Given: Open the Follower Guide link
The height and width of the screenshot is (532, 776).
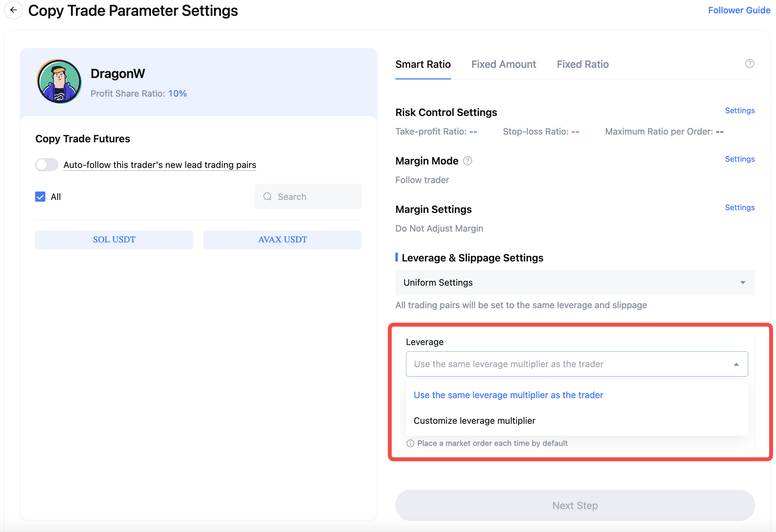Looking at the screenshot, I should coord(739,10).
